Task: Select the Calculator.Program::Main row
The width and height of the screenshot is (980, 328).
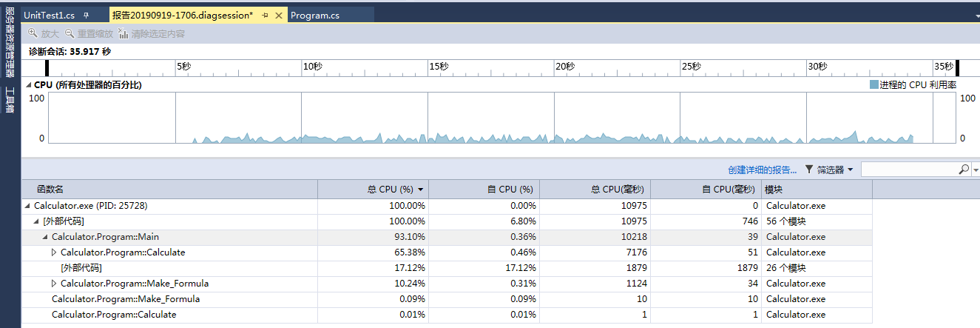Action: click(447, 237)
